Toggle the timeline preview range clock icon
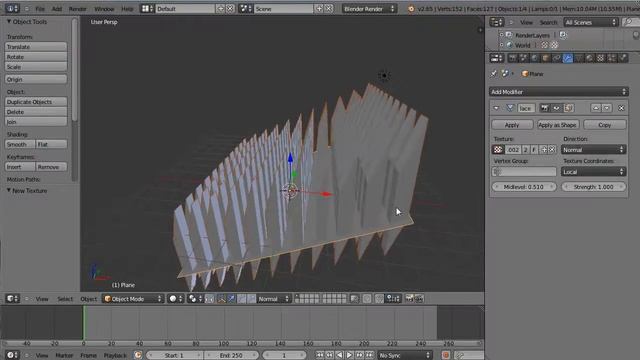Image resolution: width=640 pixels, height=360 pixels. 138,355
